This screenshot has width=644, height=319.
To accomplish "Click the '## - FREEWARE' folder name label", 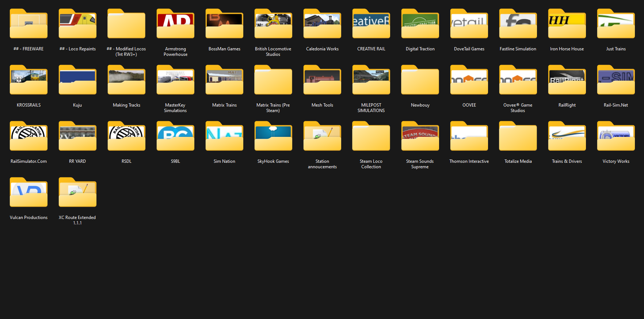I will coord(28,49).
